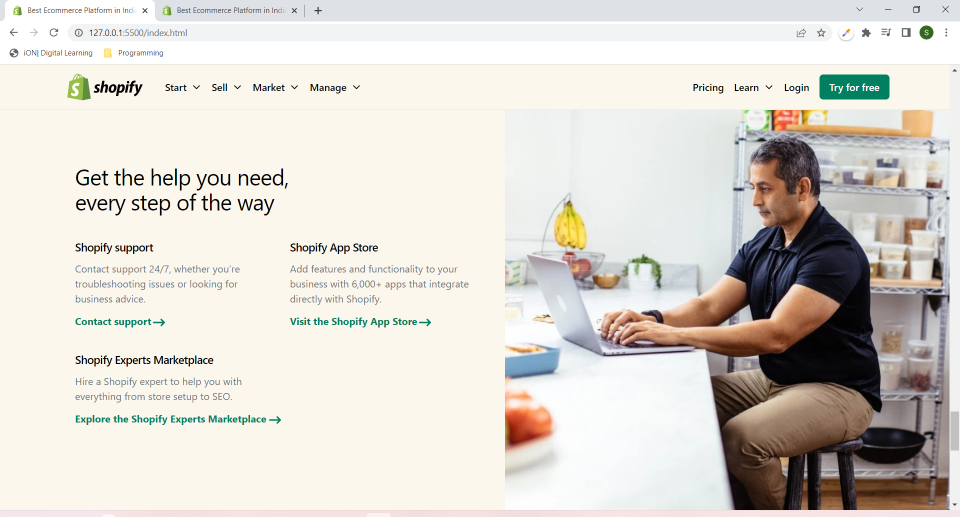
Task: Click the Try for free button
Action: [854, 87]
